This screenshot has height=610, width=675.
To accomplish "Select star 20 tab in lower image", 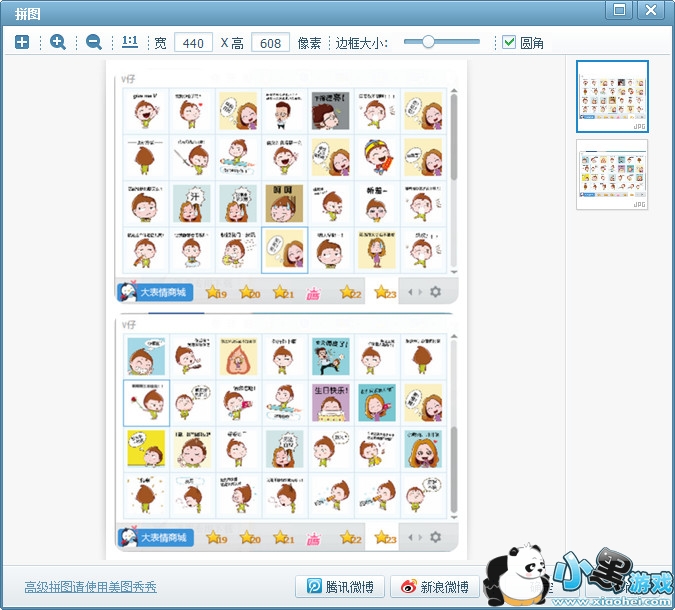I will 250,538.
